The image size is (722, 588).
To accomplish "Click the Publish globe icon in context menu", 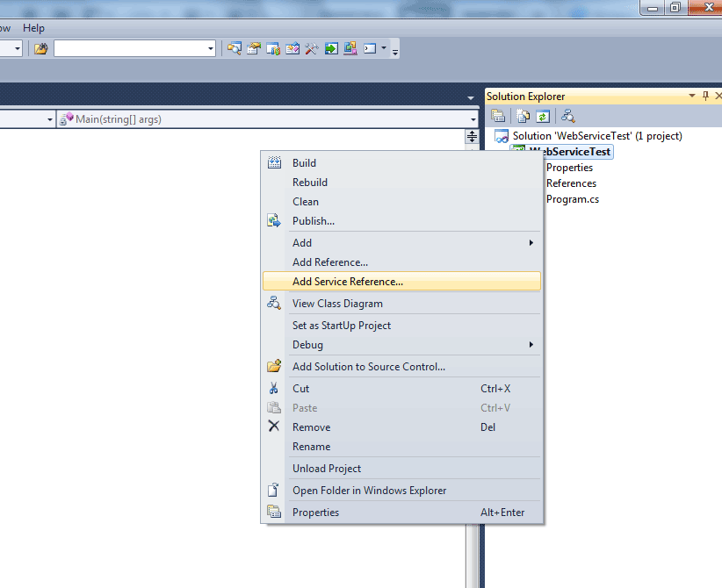I will coord(274,221).
